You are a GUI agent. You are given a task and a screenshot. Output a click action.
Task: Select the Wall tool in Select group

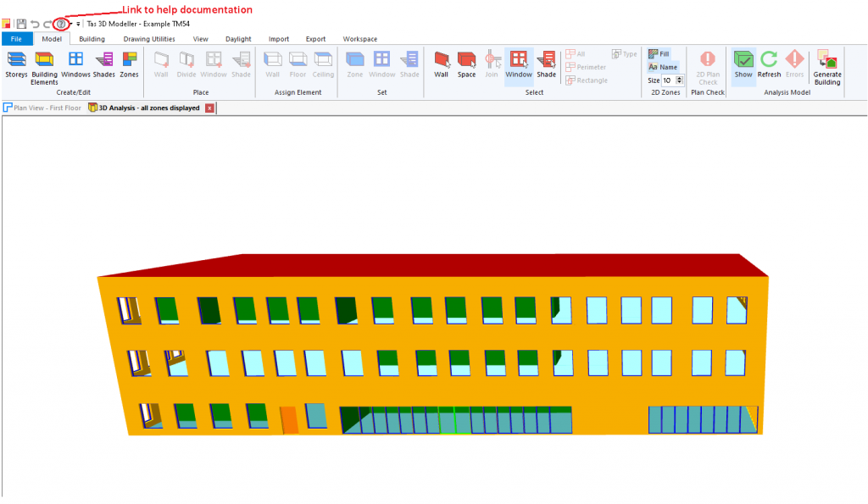tap(441, 61)
